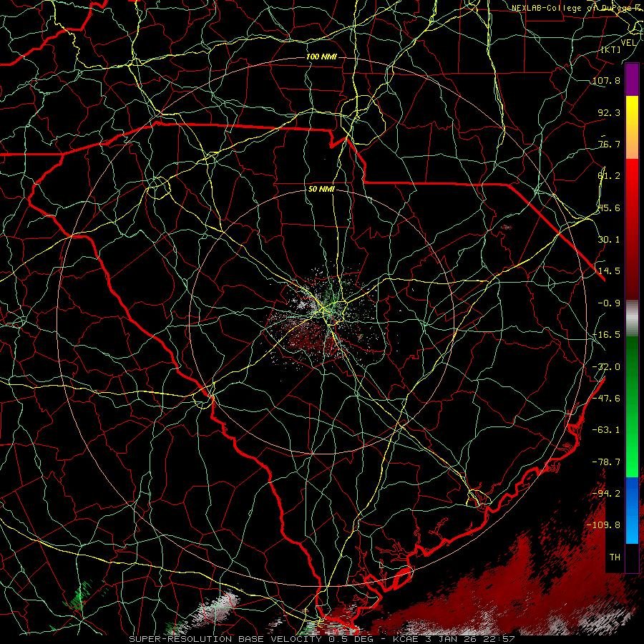Click the "45.6" velocity scale value
This screenshot has height=644, width=644.
pyautogui.click(x=609, y=208)
